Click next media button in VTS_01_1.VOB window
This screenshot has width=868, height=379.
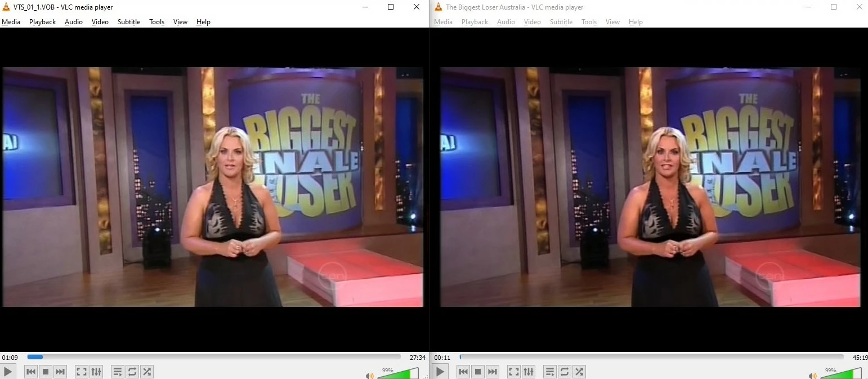(x=60, y=372)
